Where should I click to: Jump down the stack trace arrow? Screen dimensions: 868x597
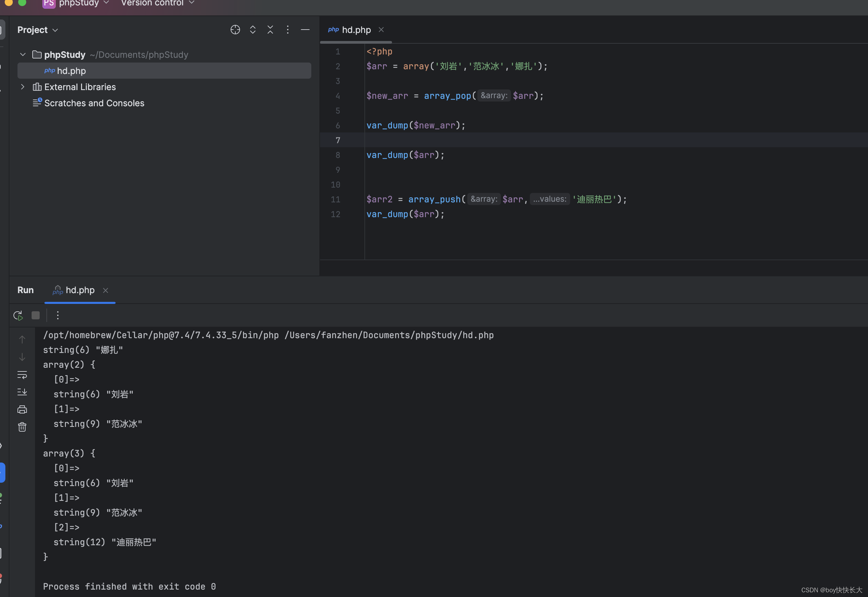(x=22, y=357)
